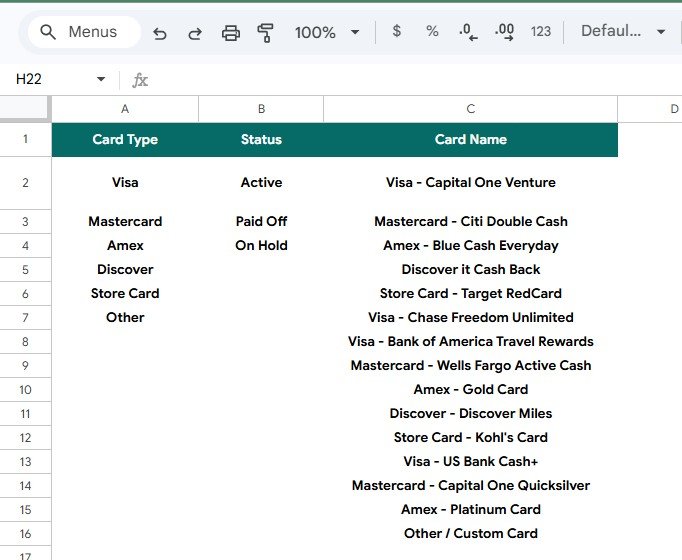Select Discover it Cash Back cell
Image resolution: width=682 pixels, height=560 pixels.
(x=471, y=270)
